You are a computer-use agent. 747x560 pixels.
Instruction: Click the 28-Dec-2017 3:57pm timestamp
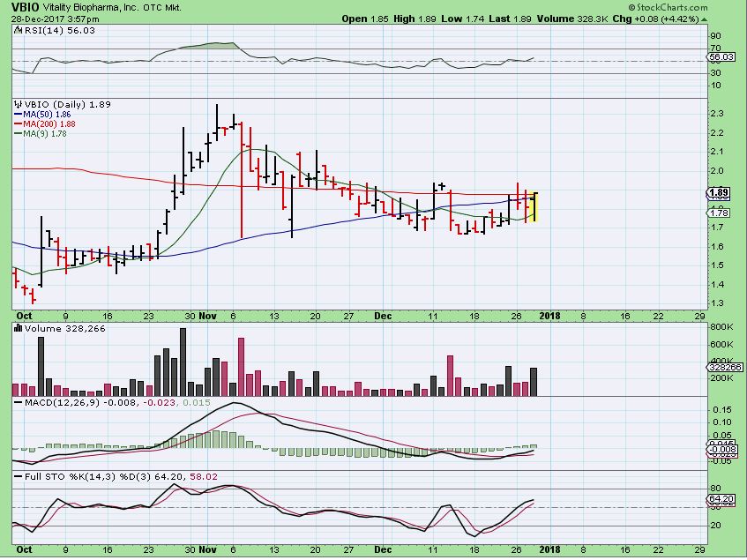pos(56,19)
